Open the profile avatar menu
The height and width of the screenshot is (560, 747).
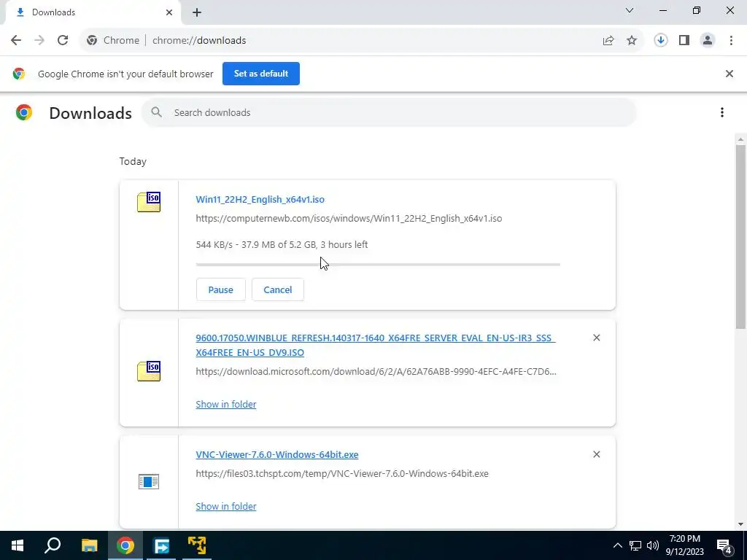click(x=708, y=41)
